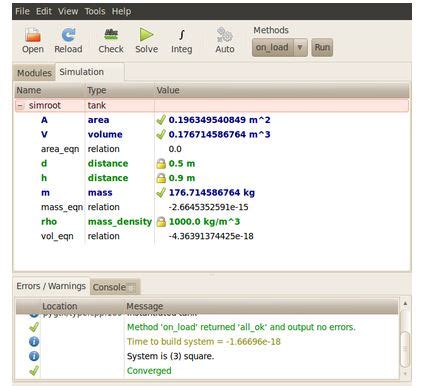The image size is (424, 386).
Task: Click value 1000.0 kg/m^3
Action: click(x=204, y=222)
